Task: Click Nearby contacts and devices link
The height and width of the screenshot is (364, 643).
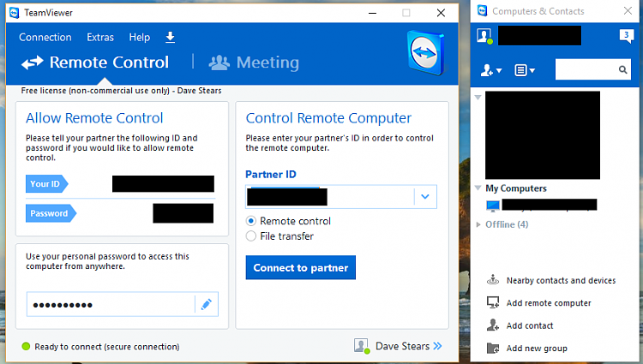Action: click(561, 280)
